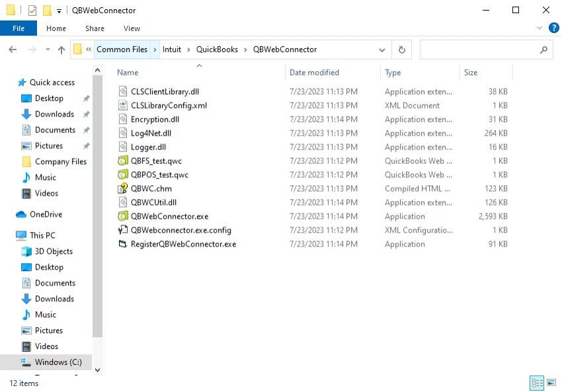Click the QBFS_test.qwc file icon
This screenshot has width=562, height=392.
(122, 161)
